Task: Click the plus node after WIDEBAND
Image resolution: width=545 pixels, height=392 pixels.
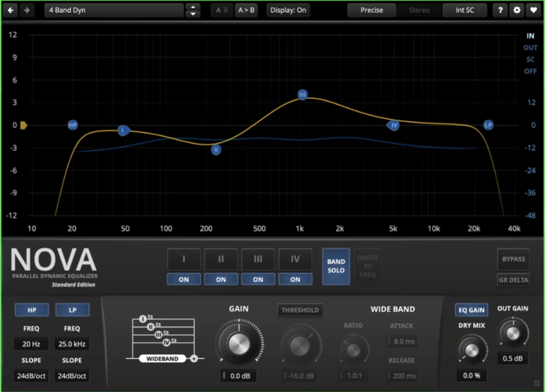Action: pyautogui.click(x=194, y=359)
